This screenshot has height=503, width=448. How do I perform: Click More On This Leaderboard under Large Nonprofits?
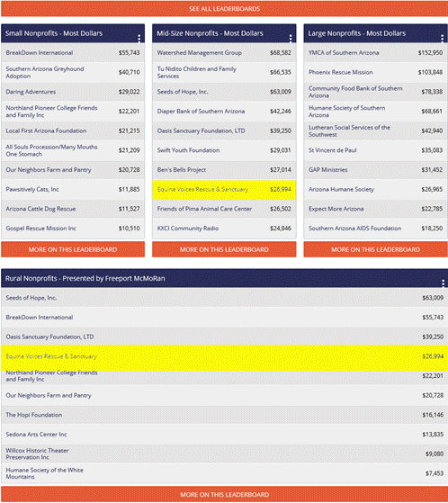coord(375,249)
